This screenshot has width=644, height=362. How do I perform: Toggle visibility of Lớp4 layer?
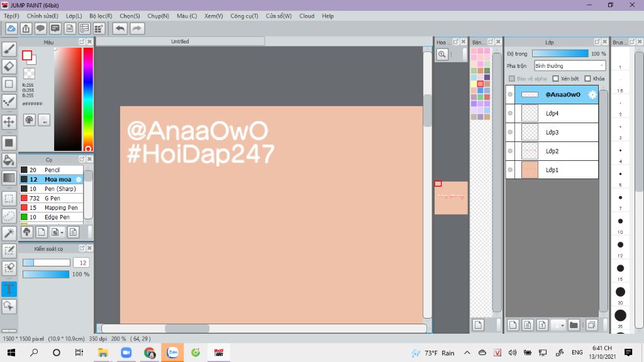click(x=510, y=113)
